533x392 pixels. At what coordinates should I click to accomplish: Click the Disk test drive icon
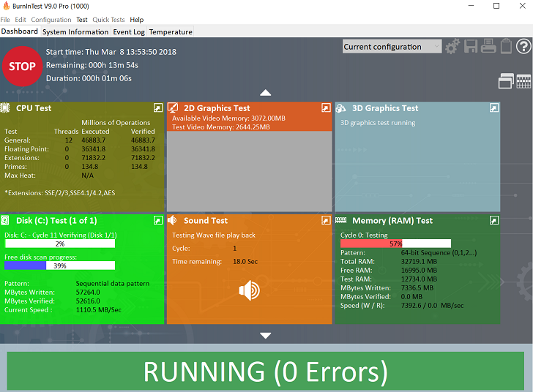[x=4, y=220]
